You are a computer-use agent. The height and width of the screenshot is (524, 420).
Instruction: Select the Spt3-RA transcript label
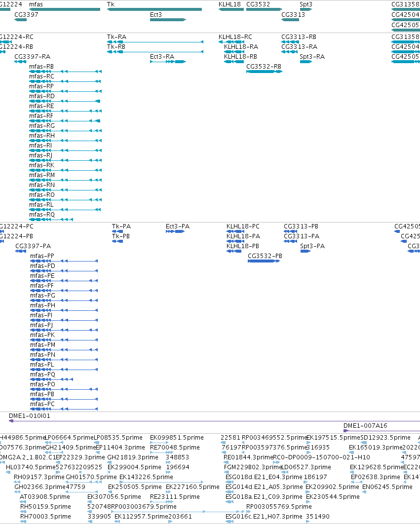pyautogui.click(x=312, y=56)
